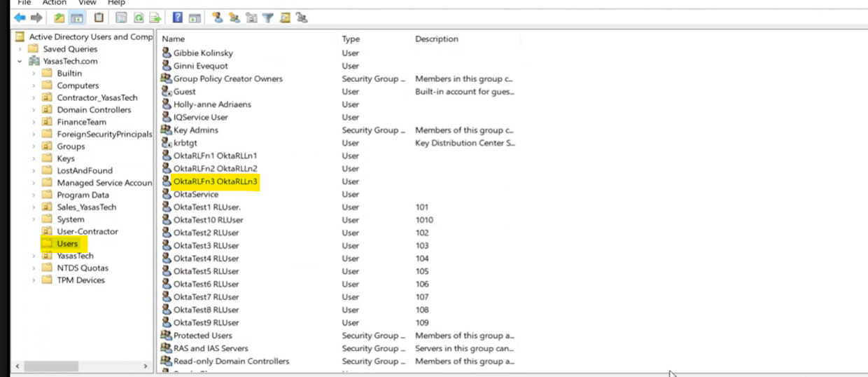This screenshot has height=377, width=868.
Task: Select the Domain Controllers tree folder
Action: (94, 110)
